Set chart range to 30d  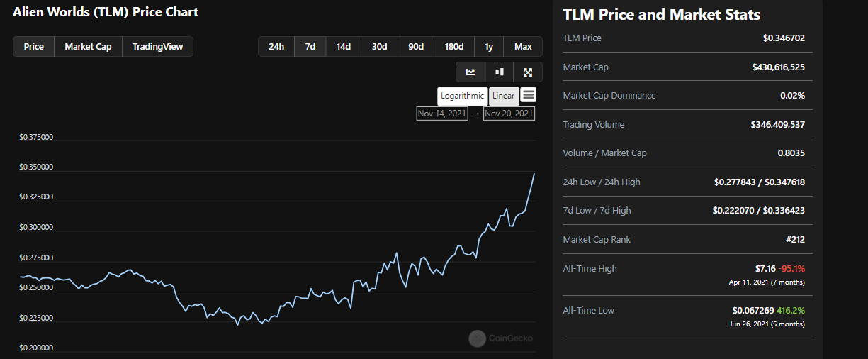[380, 47]
